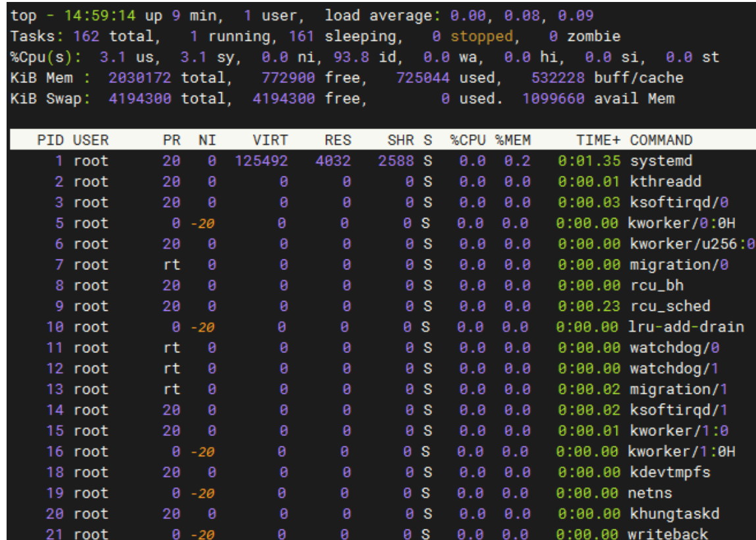Viewport: 756px width, 540px height.
Task: Select the kworker/0:0H command
Action: [x=682, y=223]
